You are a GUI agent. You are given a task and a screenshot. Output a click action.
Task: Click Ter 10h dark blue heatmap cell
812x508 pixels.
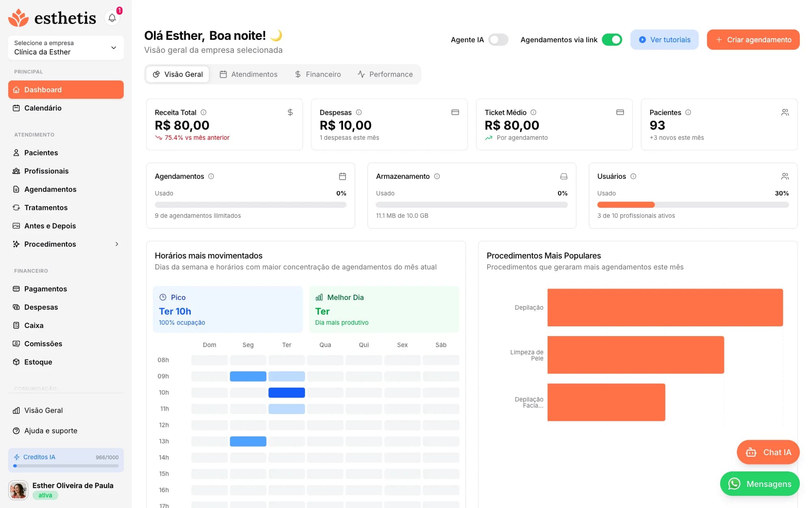click(x=287, y=393)
